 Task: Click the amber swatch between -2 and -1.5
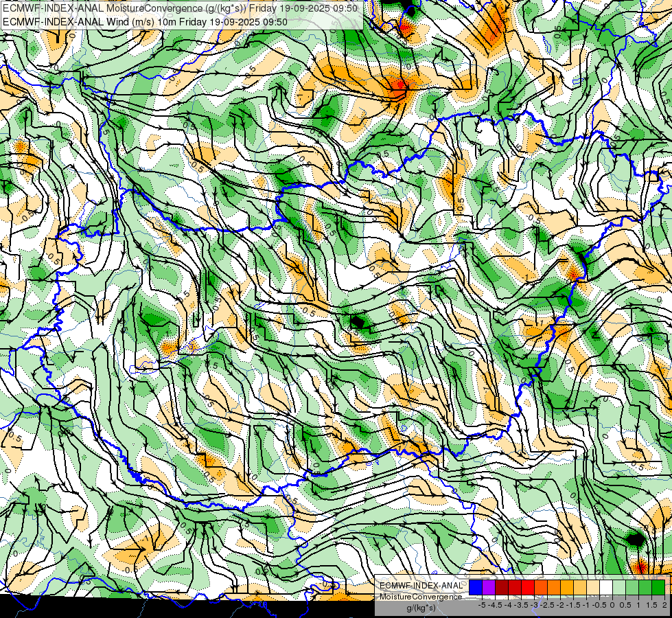click(567, 587)
